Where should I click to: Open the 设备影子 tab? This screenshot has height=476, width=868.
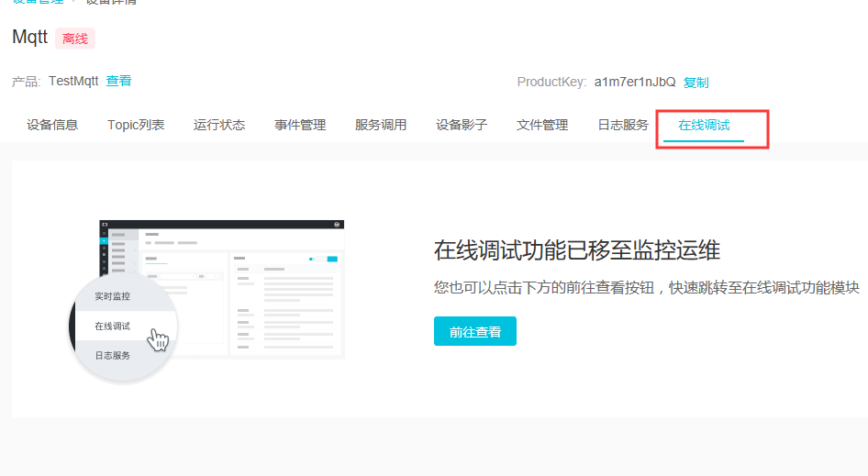pyautogui.click(x=462, y=125)
